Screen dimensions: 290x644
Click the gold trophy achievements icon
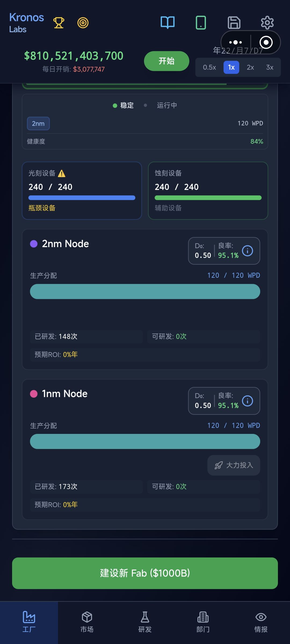59,23
